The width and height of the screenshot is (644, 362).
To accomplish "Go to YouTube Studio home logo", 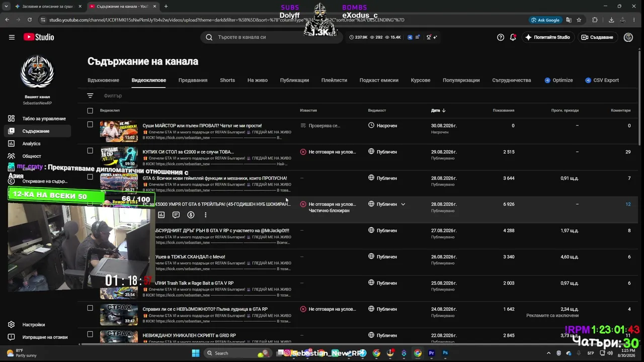I will coord(39,37).
